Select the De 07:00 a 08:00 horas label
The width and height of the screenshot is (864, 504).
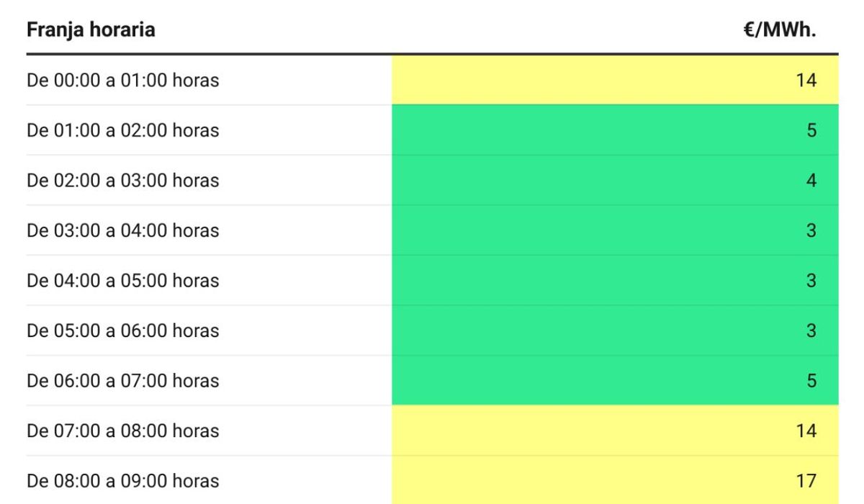coord(123,431)
